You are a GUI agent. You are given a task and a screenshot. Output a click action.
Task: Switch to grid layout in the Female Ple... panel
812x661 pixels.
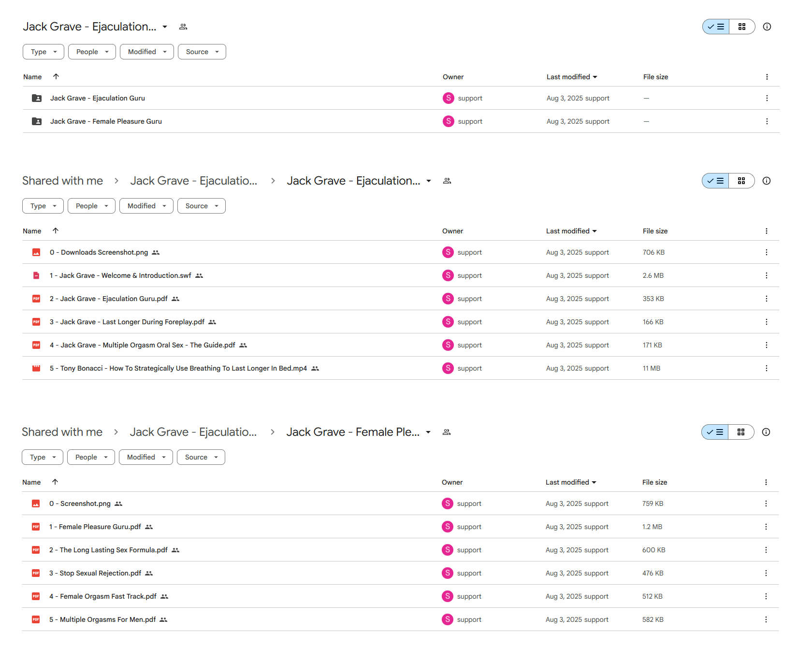pos(741,432)
